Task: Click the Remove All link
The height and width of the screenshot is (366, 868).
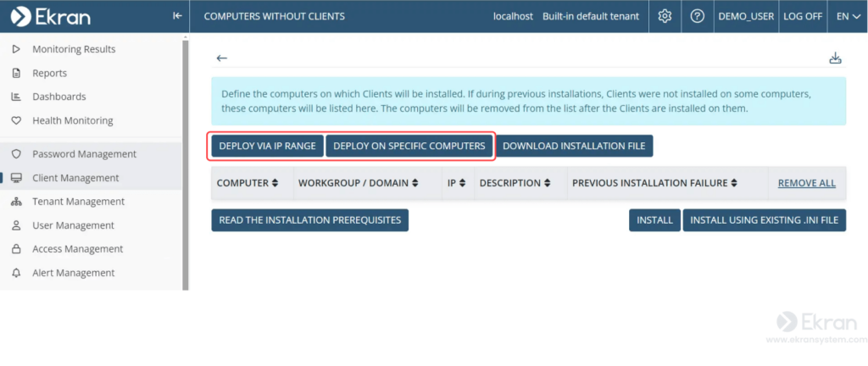Action: pyautogui.click(x=807, y=183)
